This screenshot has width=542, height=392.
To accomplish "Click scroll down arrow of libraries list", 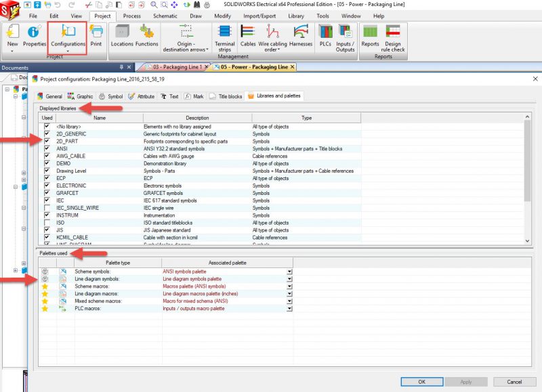I will point(527,241).
